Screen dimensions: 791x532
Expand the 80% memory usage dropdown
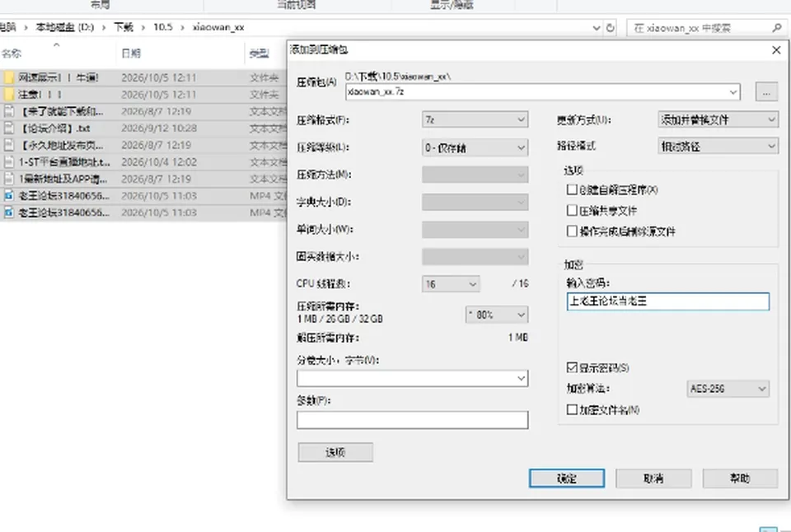click(497, 315)
